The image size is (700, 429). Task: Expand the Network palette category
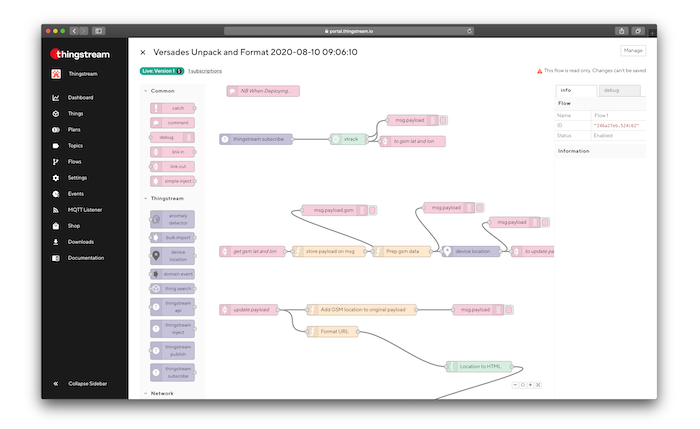(x=144, y=393)
